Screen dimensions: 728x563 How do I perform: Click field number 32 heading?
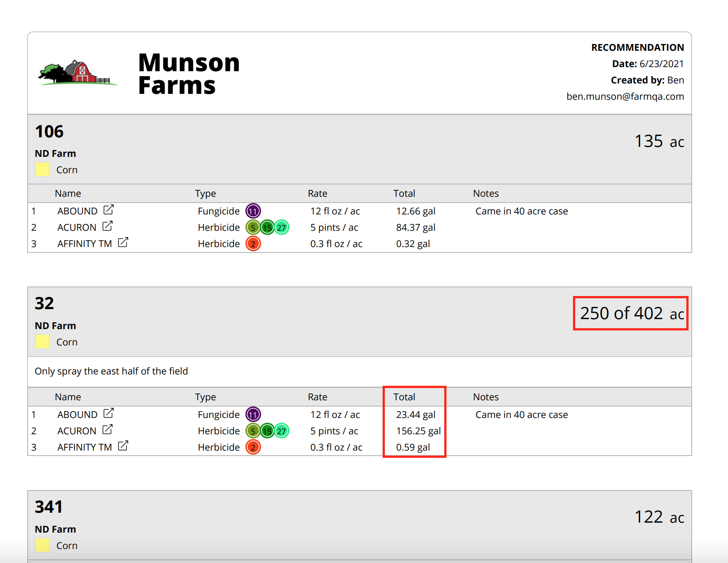pos(44,303)
